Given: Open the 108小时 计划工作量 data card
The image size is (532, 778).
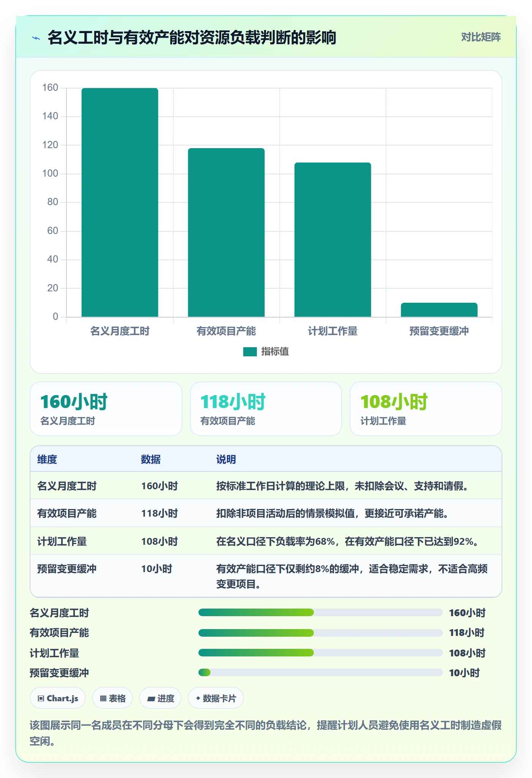Looking at the screenshot, I should pyautogui.click(x=426, y=409).
